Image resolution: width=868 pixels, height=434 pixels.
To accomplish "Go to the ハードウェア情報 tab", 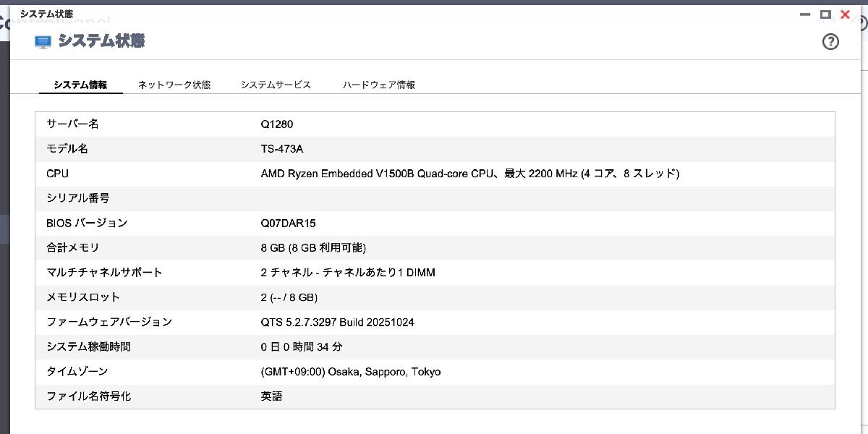I will [x=379, y=85].
